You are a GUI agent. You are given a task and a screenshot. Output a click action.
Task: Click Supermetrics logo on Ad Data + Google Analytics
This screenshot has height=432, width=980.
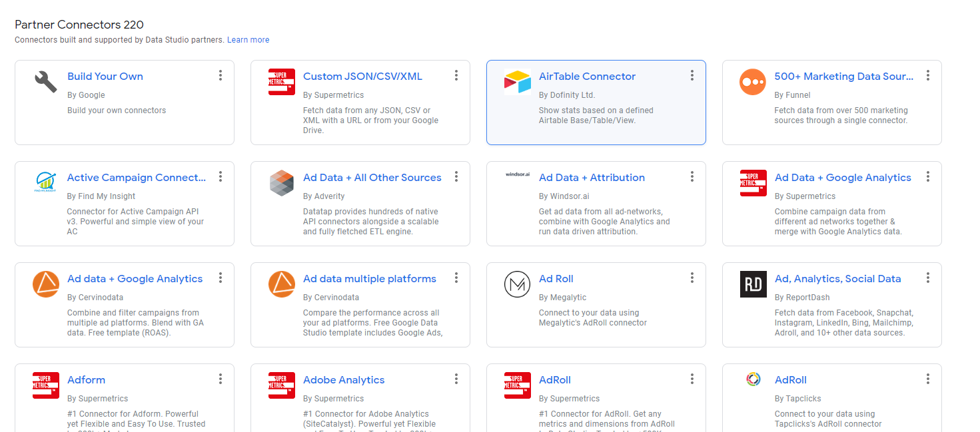pos(753,183)
